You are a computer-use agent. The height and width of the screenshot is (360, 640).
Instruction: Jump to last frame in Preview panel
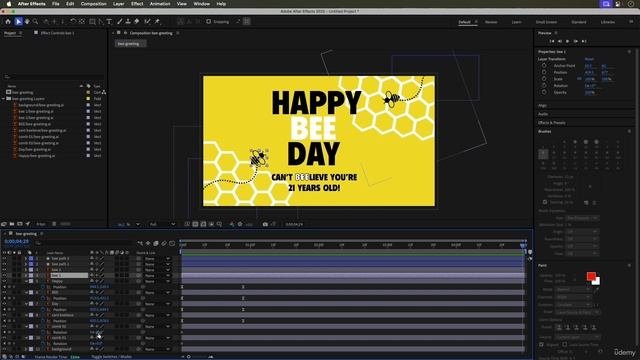[584, 41]
